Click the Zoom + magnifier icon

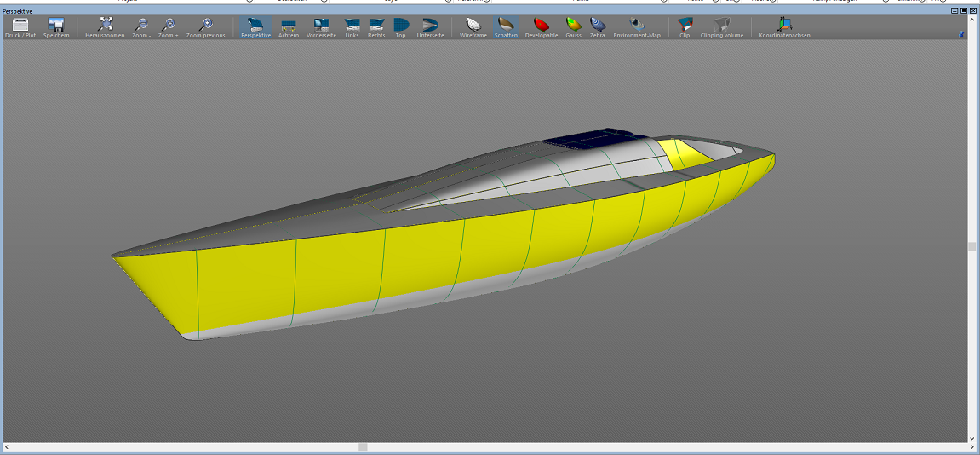(169, 26)
